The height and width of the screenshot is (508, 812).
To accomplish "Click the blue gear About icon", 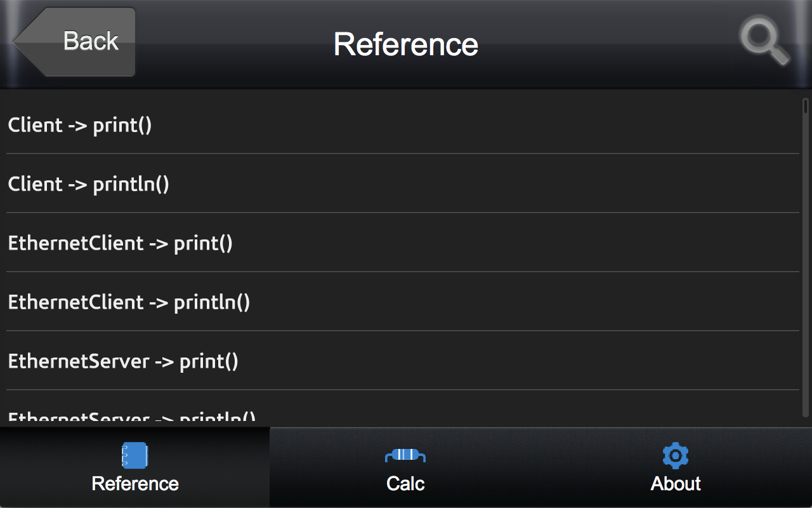I will (676, 455).
